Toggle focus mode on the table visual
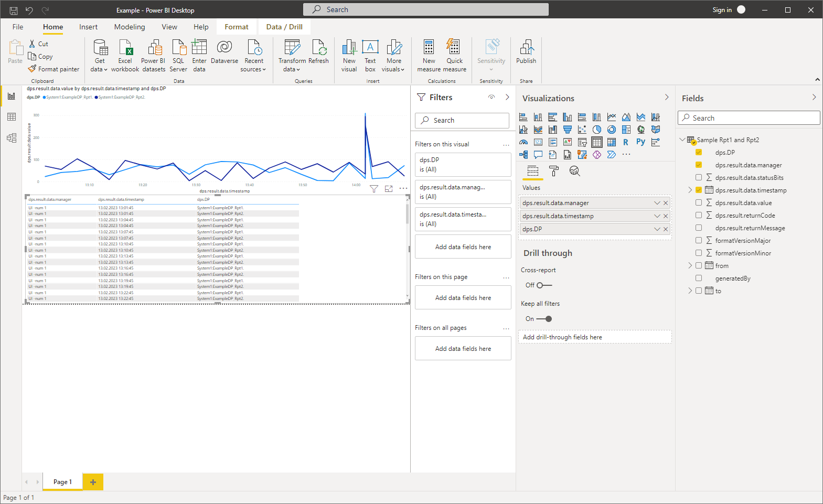Screen dimensions: 823x504 [389, 189]
